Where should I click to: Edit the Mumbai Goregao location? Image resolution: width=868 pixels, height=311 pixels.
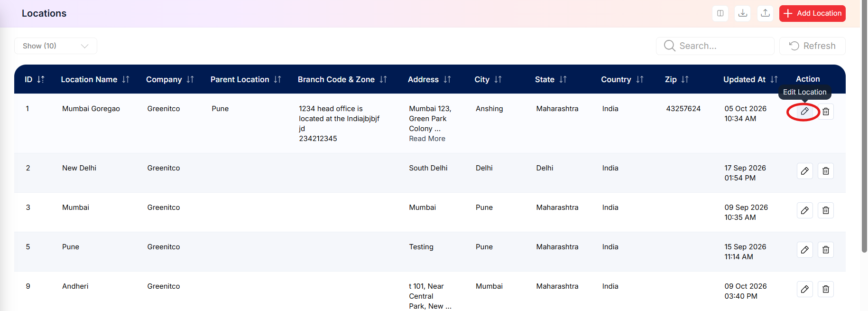(x=805, y=112)
